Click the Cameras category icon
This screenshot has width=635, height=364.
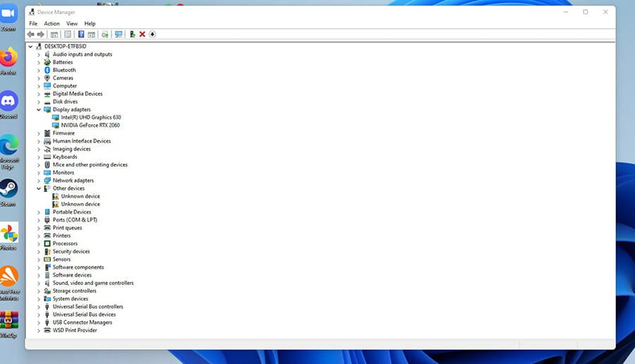pyautogui.click(x=47, y=78)
